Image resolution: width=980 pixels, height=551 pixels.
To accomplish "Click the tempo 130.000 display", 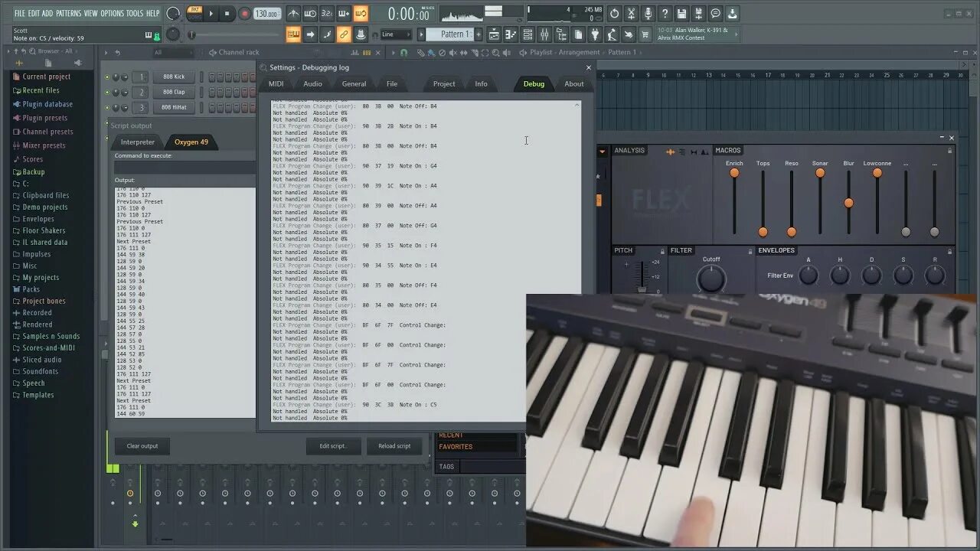I will 267,14.
